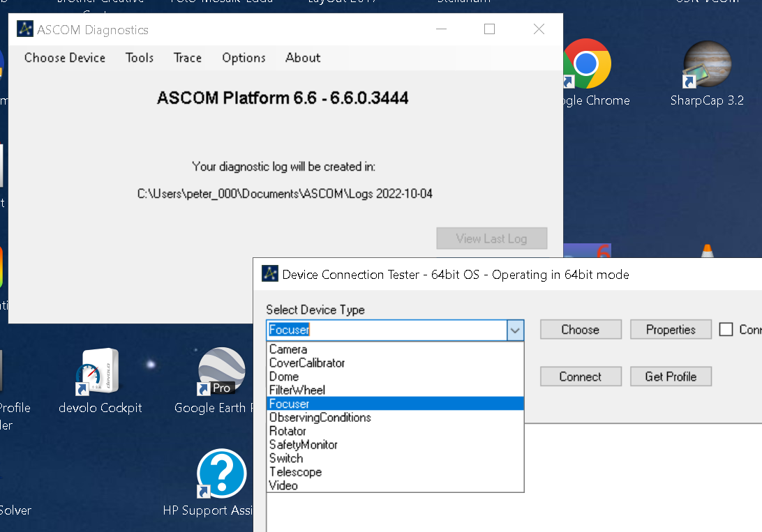
Task: Open the HP Support Assistant desktop icon
Action: pos(222,473)
